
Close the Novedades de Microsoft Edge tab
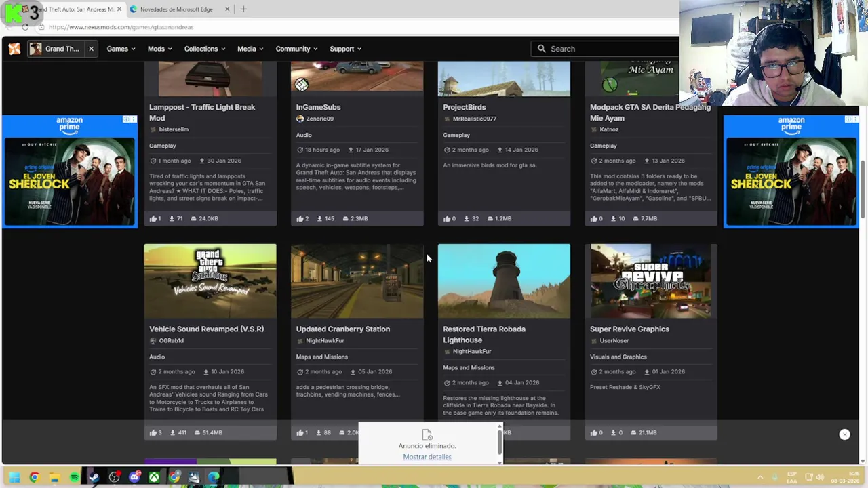pos(227,9)
